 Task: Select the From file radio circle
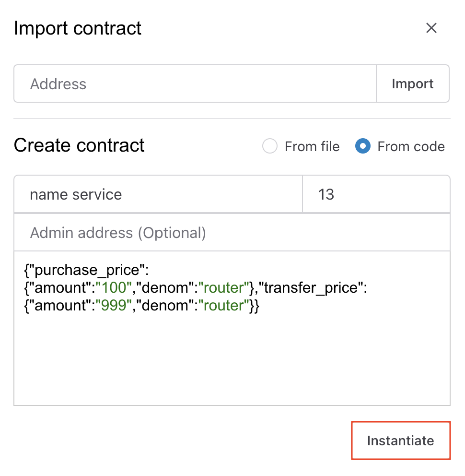click(x=270, y=146)
